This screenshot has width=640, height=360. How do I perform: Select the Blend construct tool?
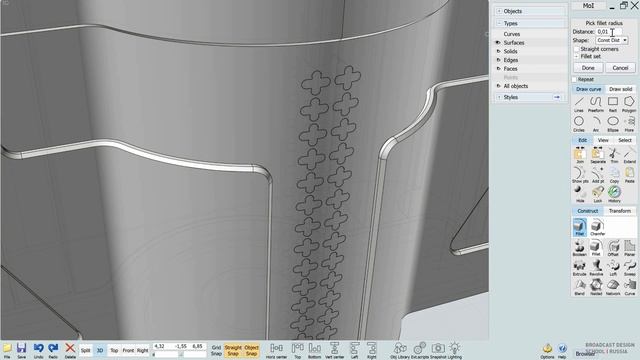point(579,287)
